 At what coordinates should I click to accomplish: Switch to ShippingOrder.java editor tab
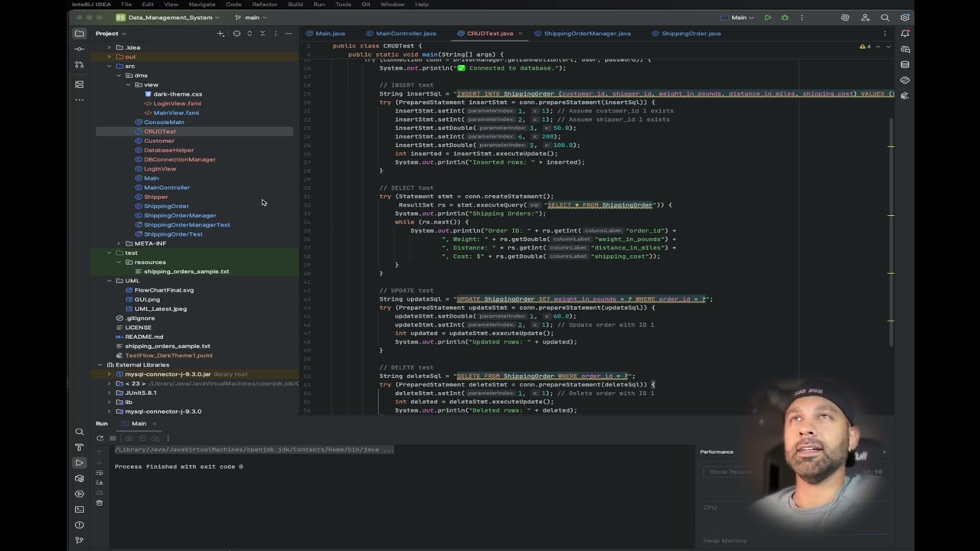(686, 34)
